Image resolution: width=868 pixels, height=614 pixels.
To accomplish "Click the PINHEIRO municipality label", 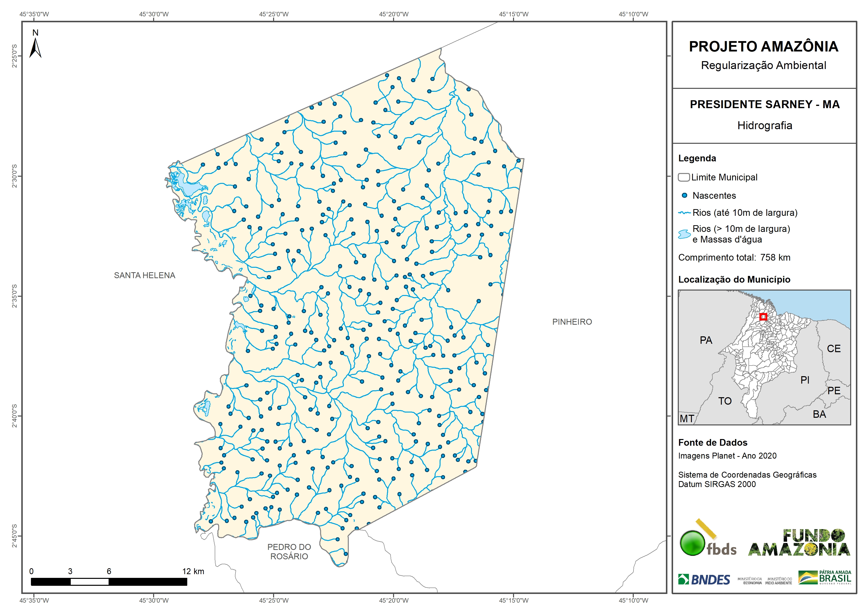I will (x=572, y=322).
